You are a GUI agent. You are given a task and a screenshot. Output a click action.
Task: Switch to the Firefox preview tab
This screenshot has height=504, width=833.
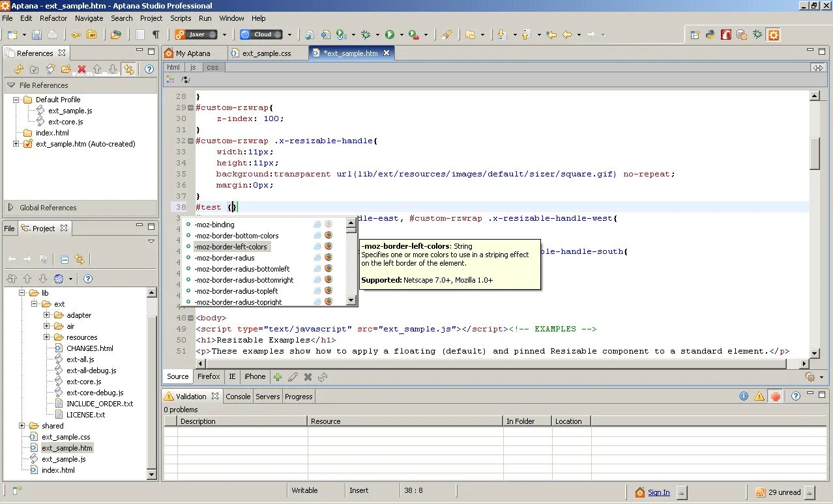click(x=209, y=376)
